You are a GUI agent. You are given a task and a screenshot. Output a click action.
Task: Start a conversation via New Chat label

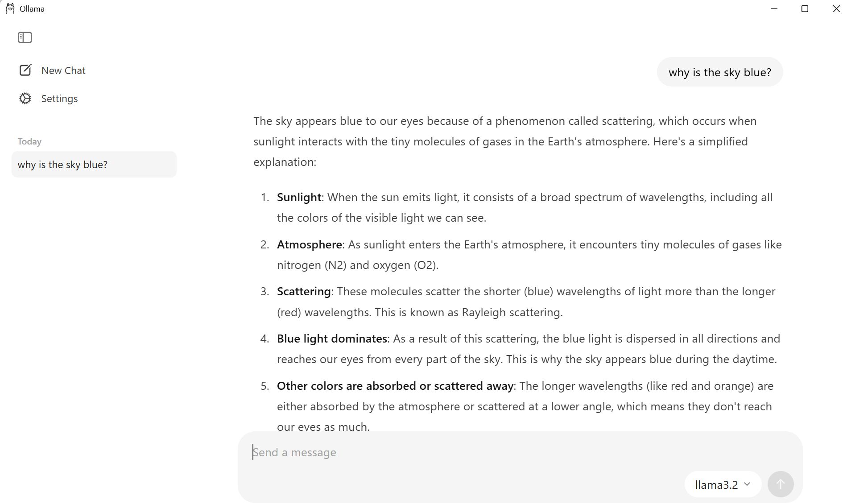click(x=63, y=70)
